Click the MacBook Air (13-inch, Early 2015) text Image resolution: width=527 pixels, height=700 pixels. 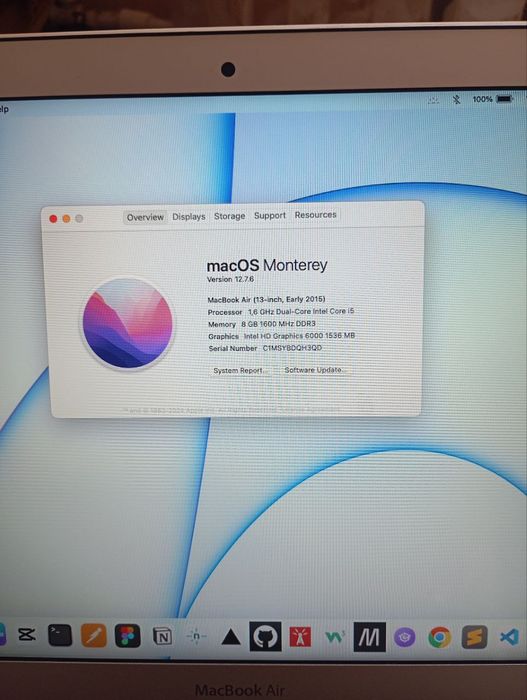click(266, 299)
